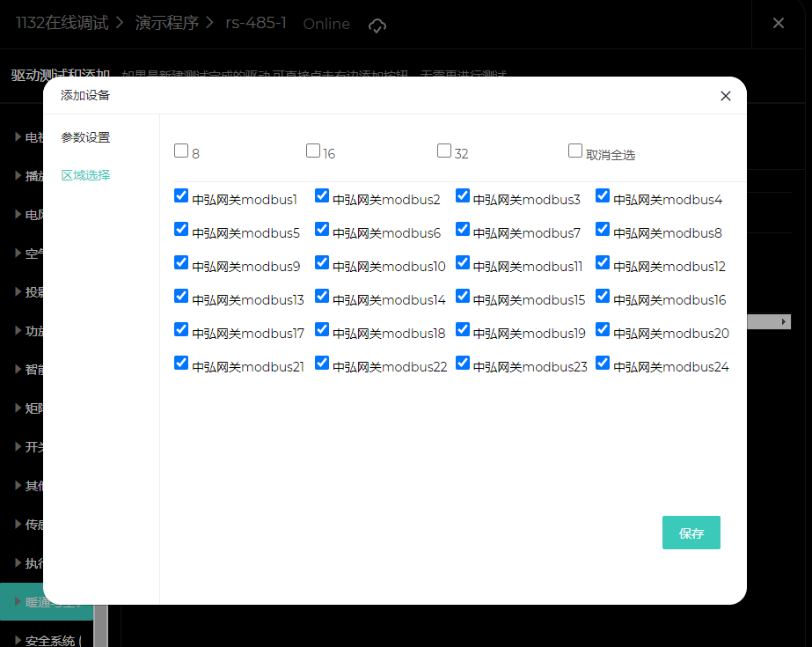The width and height of the screenshot is (812, 647).
Task: Click the 保存 save button
Action: point(691,533)
